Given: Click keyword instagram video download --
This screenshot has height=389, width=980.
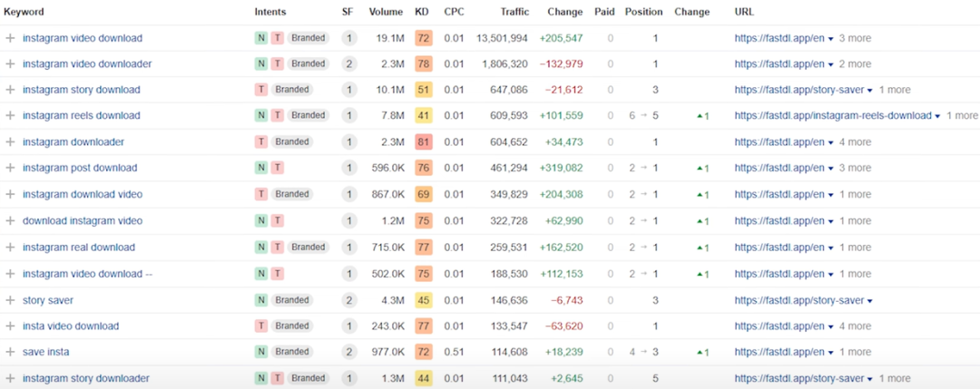Looking at the screenshot, I should [87, 274].
